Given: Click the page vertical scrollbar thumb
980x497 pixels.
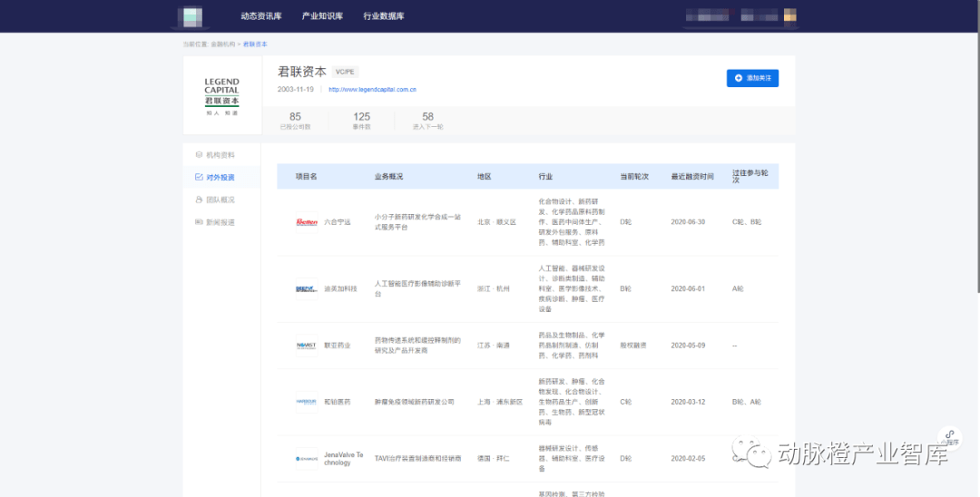Looking at the screenshot, I should pos(977,146).
